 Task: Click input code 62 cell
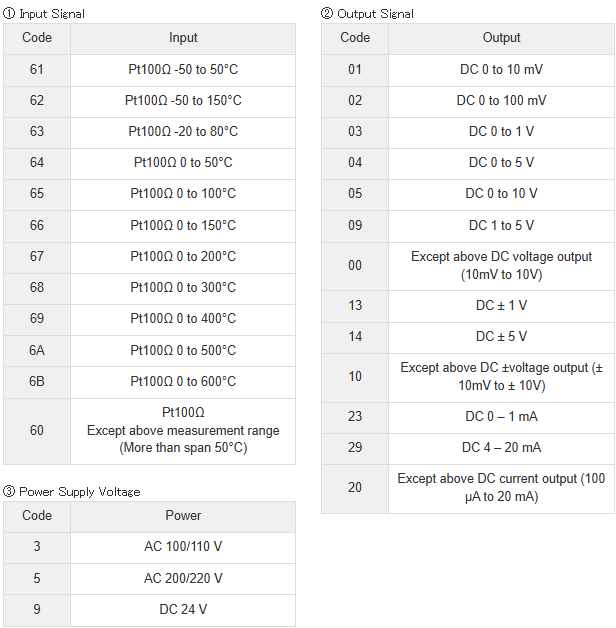pos(37,101)
